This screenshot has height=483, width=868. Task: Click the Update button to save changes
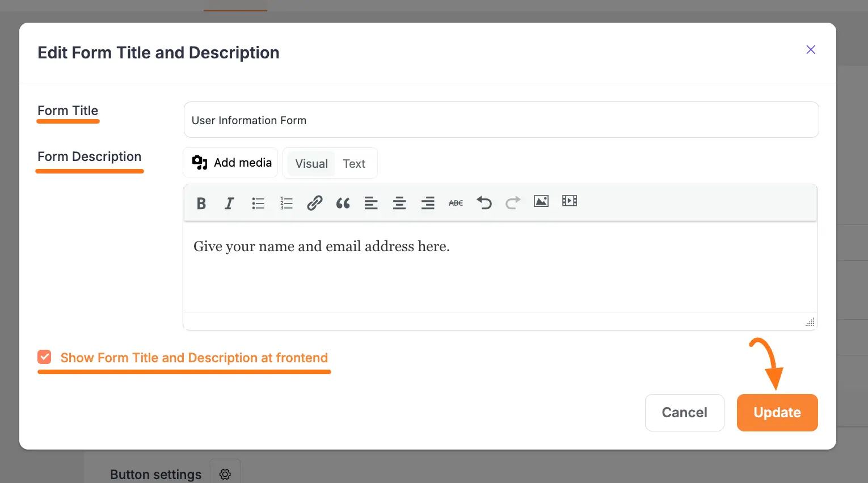(x=777, y=412)
